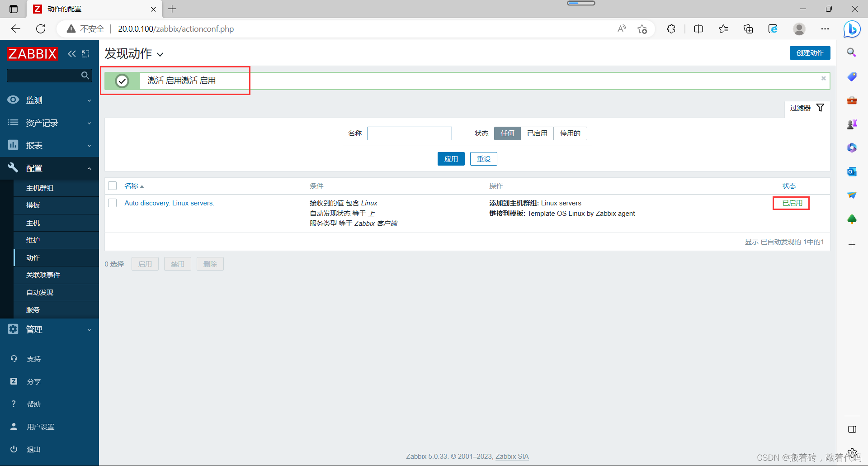Screen dimensions: 868x466
Task: Collapse the Zabbix sidebar with double-arrow icon
Action: pos(72,54)
